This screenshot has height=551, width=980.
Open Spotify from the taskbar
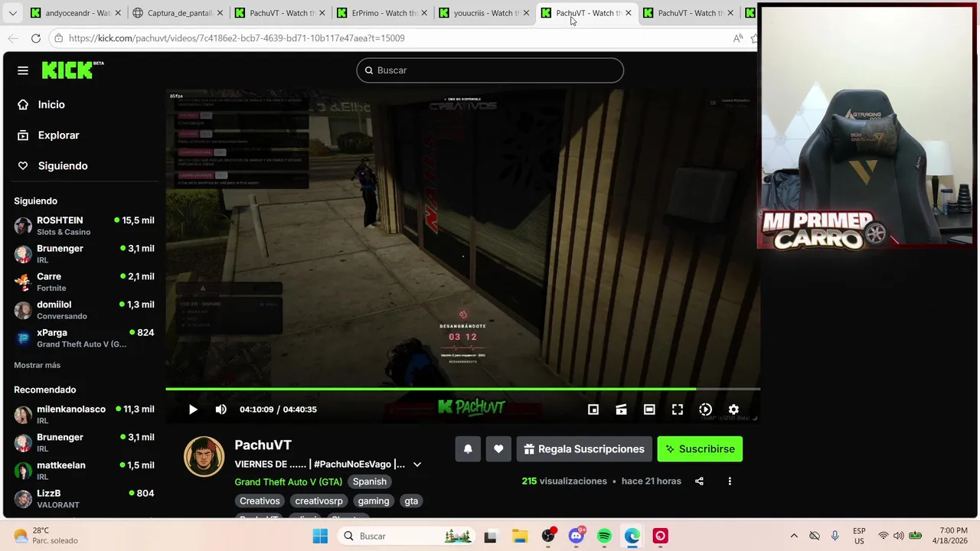604,536
